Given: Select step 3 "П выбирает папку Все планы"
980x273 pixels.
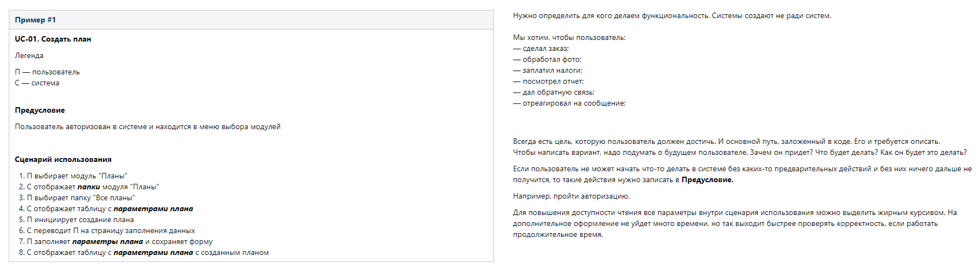Looking at the screenshot, I should [81, 198].
